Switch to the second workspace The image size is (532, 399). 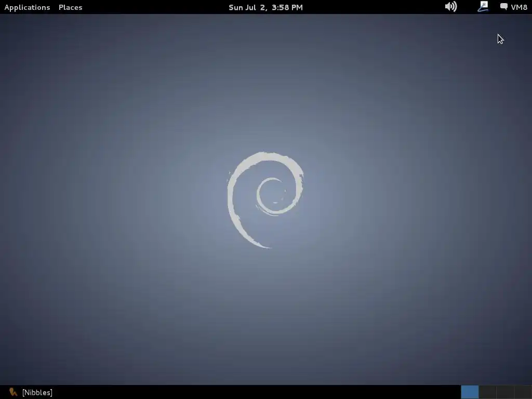(x=487, y=392)
